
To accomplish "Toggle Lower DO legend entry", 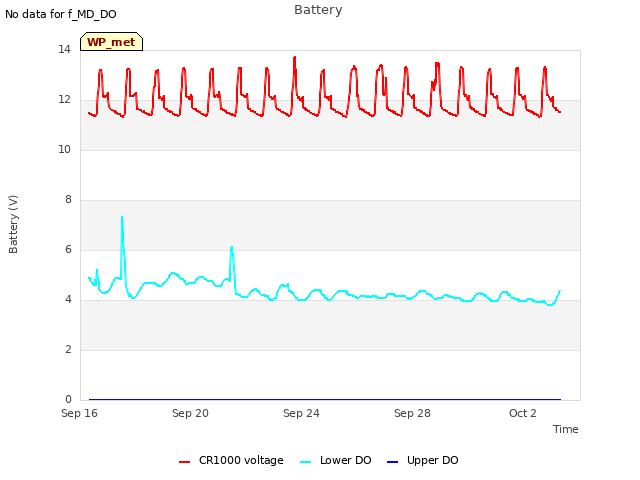I will coord(336,460).
